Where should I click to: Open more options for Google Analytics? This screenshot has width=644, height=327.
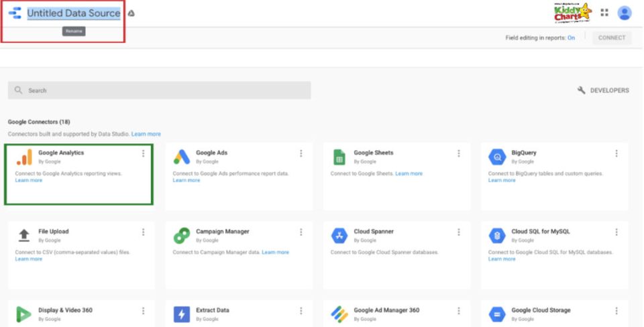point(144,153)
